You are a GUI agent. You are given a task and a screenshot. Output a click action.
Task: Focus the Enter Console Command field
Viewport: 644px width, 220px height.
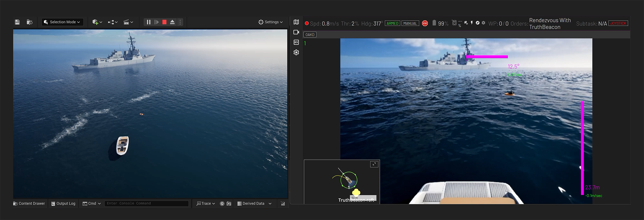click(x=147, y=204)
